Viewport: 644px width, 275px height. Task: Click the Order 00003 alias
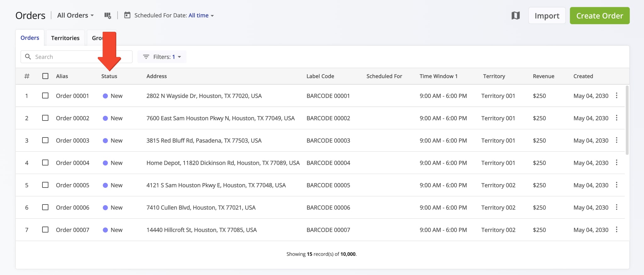[73, 141]
